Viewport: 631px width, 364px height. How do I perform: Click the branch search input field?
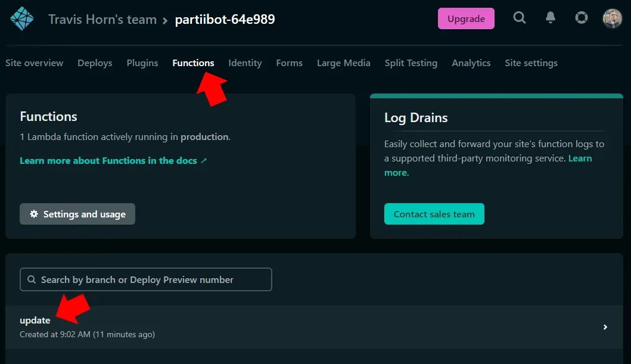point(146,279)
